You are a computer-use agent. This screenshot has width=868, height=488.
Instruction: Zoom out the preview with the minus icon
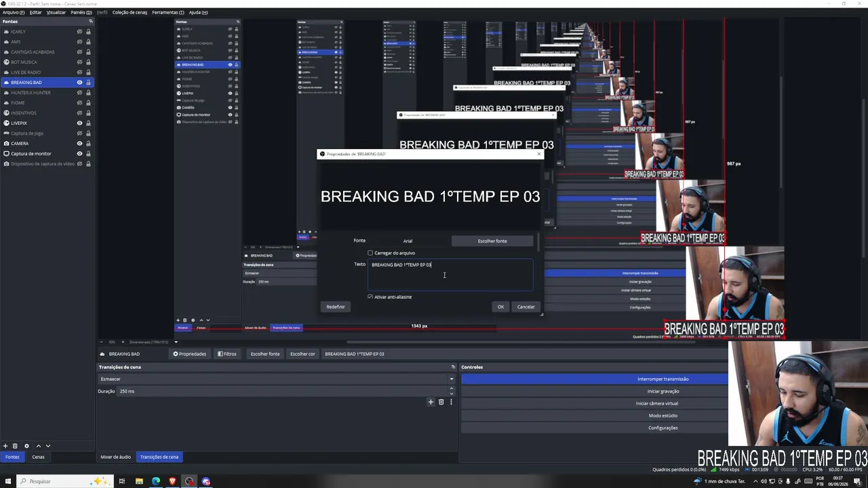pos(102,342)
